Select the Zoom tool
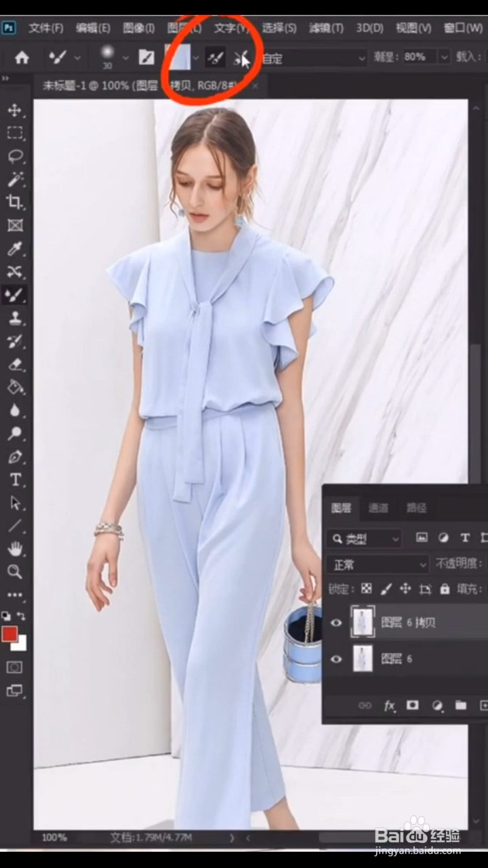488x868 pixels. [14, 572]
